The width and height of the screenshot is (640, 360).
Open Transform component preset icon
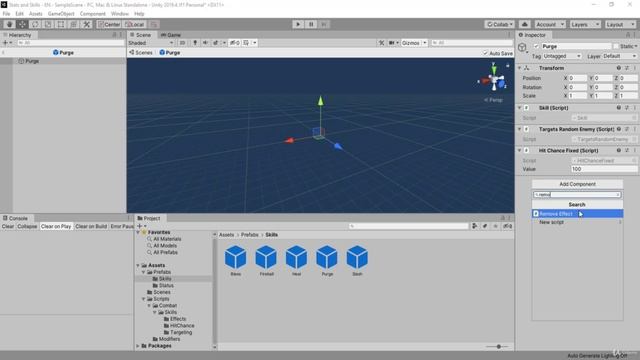[627, 68]
